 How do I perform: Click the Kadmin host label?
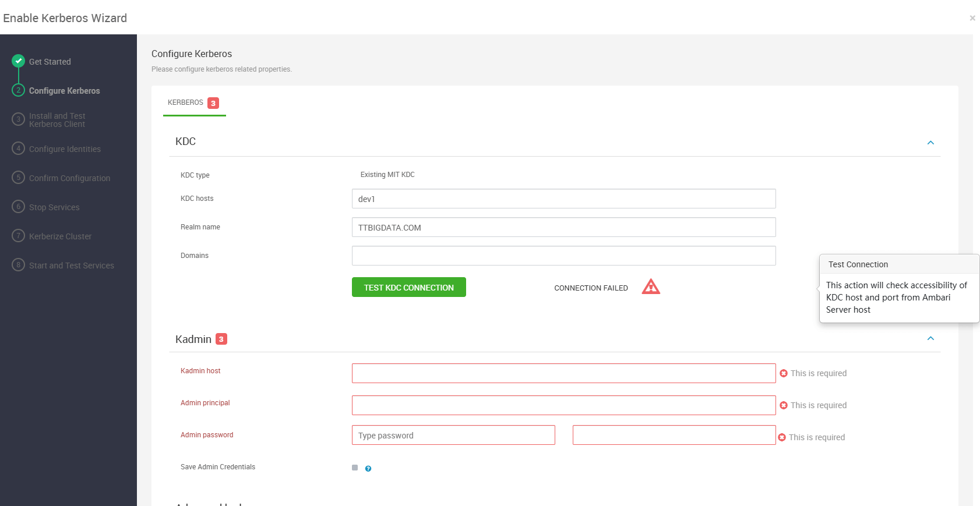coord(200,371)
